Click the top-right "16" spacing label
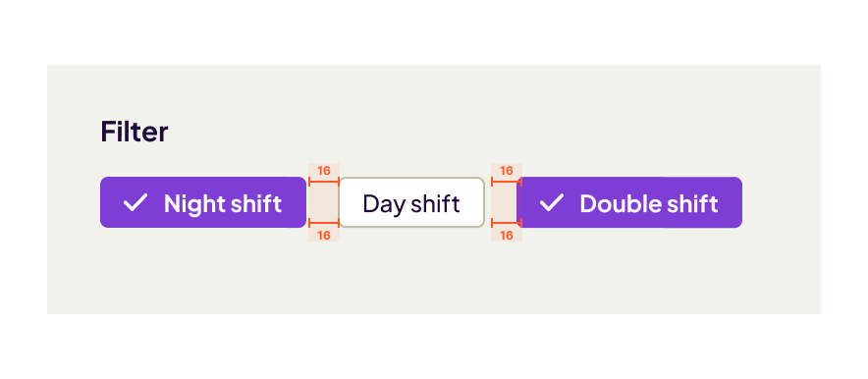Viewport: 868px width, 379px height. [507, 171]
